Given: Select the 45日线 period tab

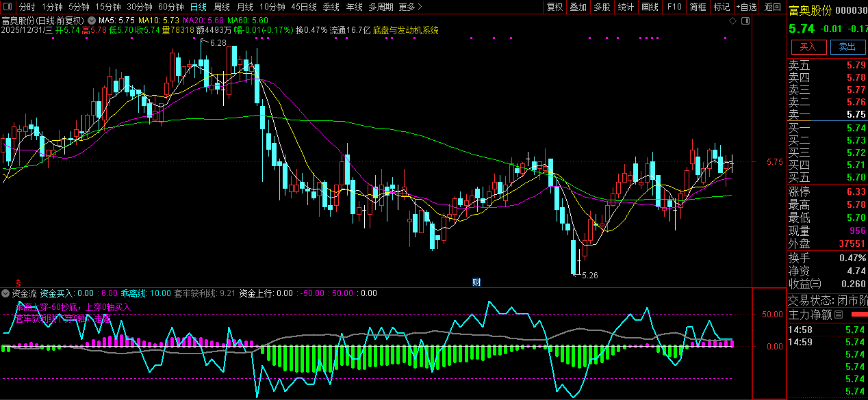Looking at the screenshot, I should tap(304, 7).
